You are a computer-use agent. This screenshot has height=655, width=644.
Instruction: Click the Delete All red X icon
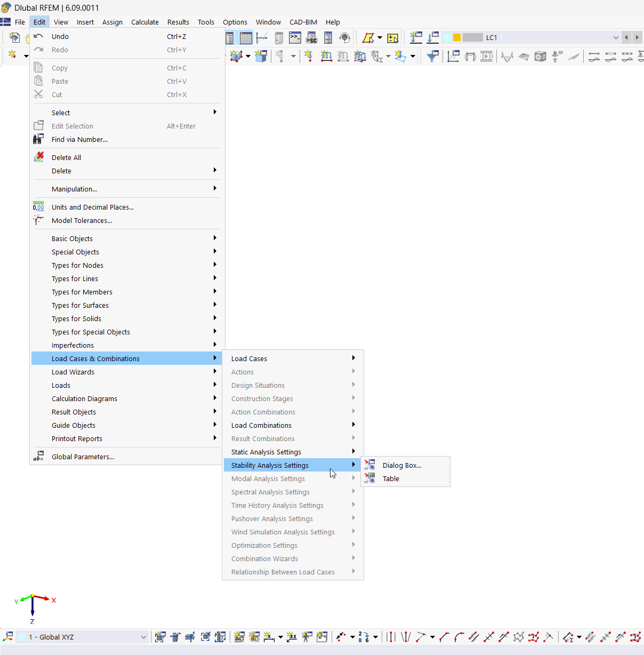(x=38, y=157)
